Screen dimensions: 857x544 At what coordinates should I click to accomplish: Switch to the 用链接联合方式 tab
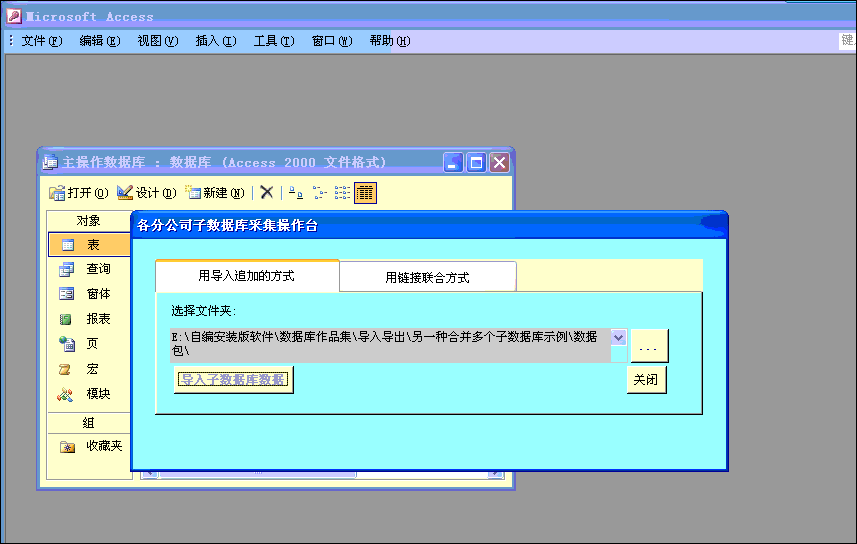427,277
